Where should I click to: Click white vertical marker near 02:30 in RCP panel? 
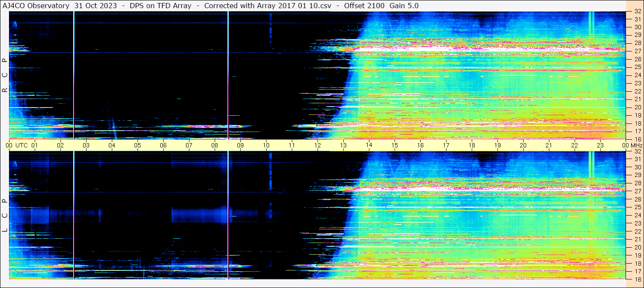pos(74,75)
